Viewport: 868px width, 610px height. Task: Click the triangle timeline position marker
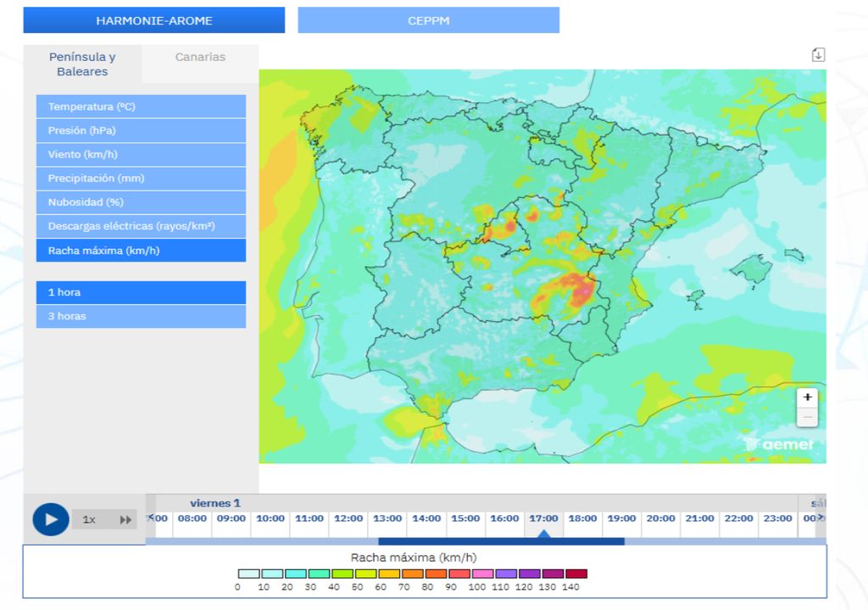pyautogui.click(x=544, y=534)
